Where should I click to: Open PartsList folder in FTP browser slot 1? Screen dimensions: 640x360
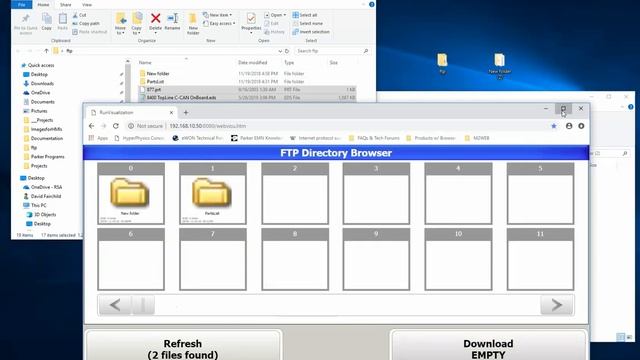pyautogui.click(x=213, y=194)
